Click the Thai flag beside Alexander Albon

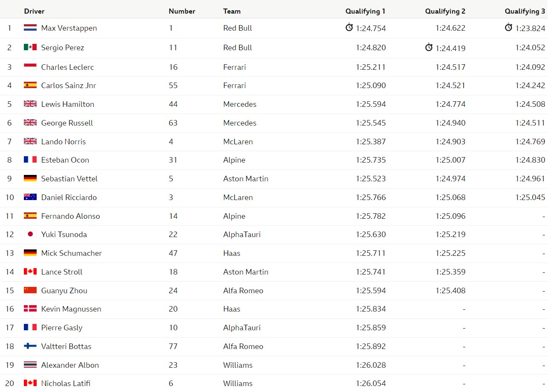pos(30,365)
